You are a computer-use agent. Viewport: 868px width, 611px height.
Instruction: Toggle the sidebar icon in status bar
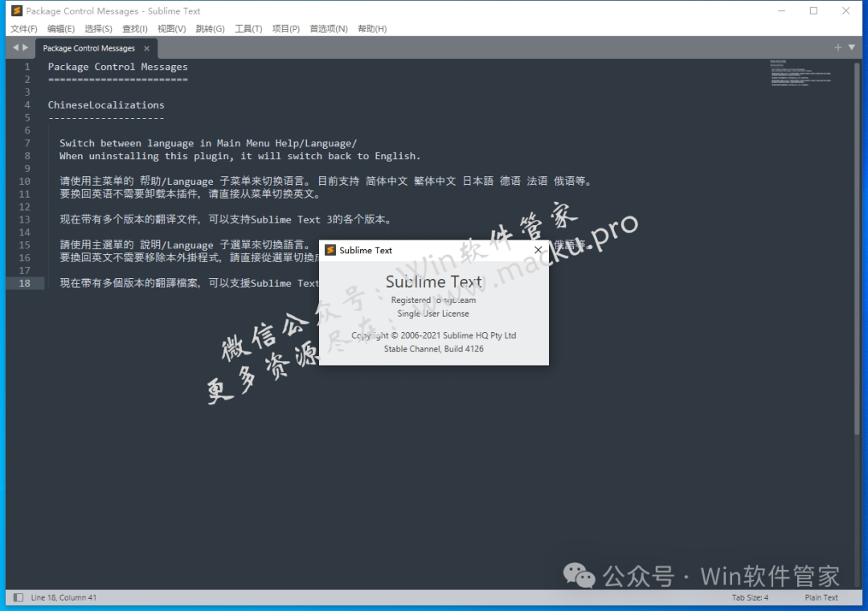[x=18, y=597]
